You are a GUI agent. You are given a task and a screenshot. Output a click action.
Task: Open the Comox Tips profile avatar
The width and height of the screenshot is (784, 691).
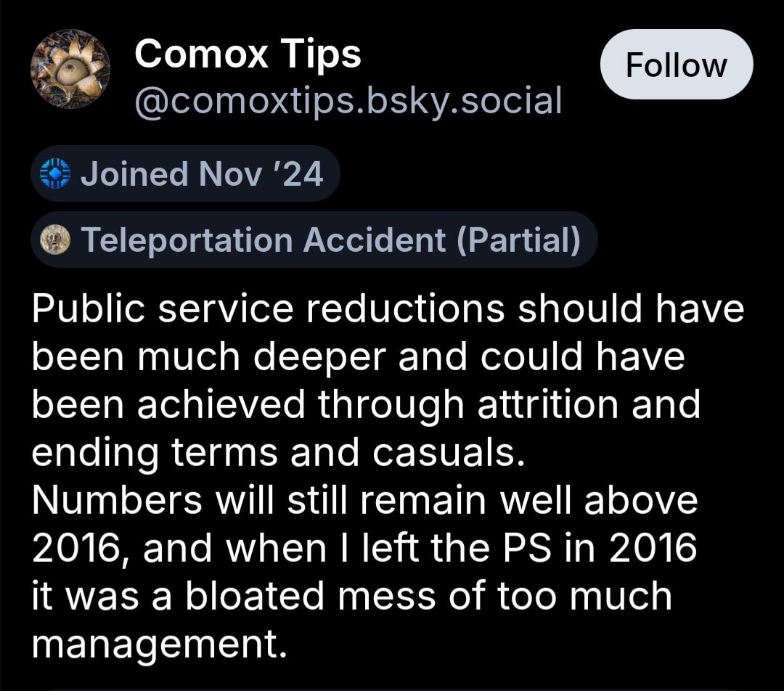pyautogui.click(x=70, y=71)
